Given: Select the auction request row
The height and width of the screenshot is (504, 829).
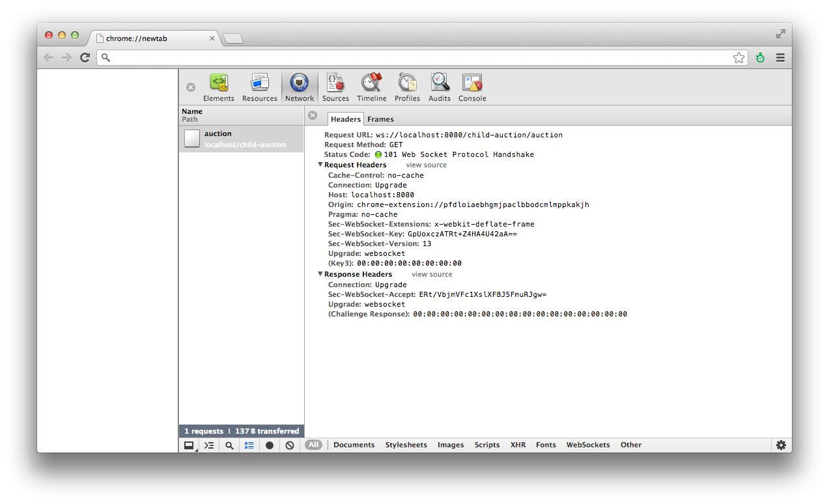Looking at the screenshot, I should point(241,139).
